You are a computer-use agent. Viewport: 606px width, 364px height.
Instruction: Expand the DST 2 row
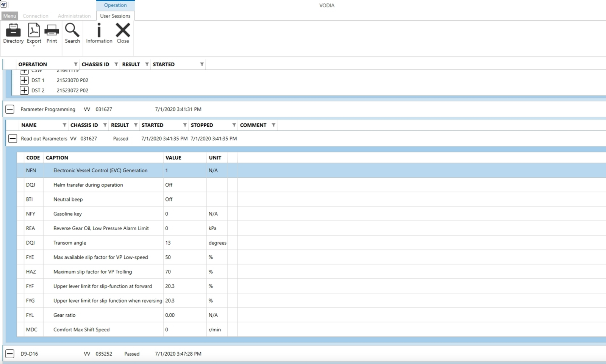point(24,91)
